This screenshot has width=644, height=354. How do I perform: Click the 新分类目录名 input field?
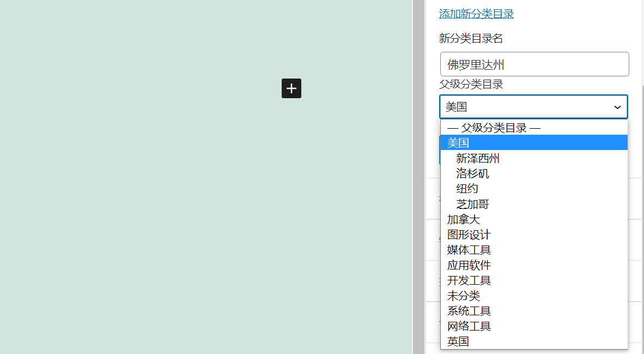tap(533, 64)
